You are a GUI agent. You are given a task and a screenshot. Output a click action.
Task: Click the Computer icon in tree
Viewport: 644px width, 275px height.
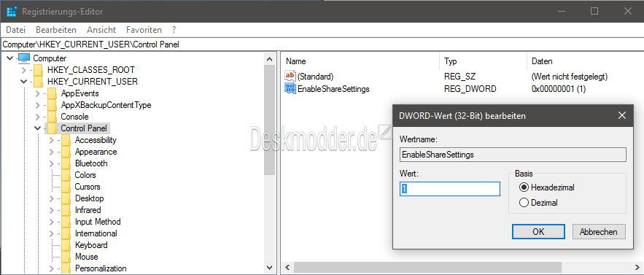(x=24, y=58)
